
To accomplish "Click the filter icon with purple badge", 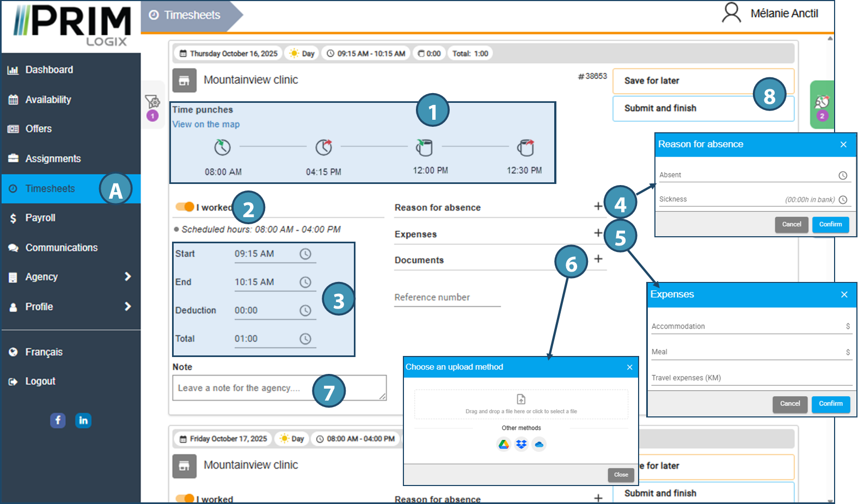I will 152,102.
